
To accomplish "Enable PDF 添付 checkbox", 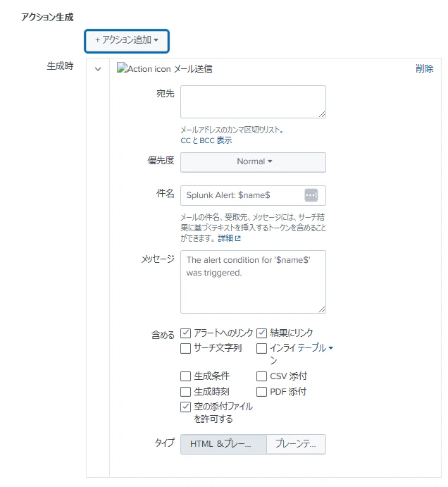I will [261, 392].
